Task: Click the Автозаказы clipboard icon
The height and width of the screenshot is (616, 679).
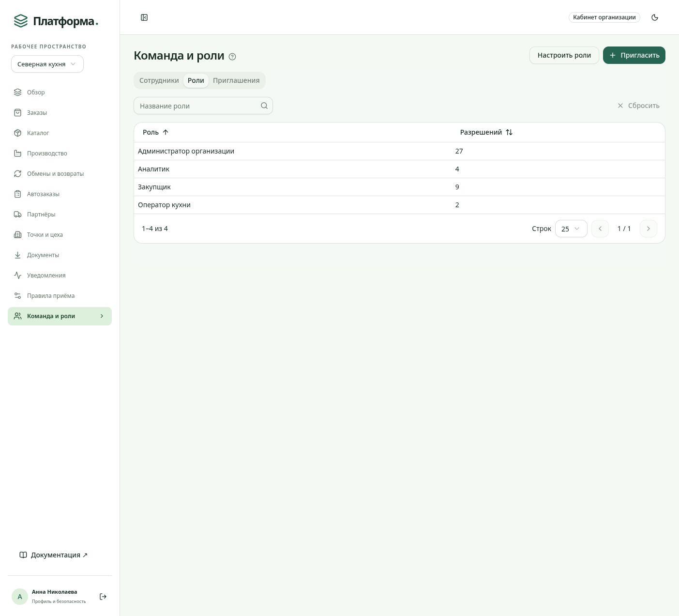Action: [18, 194]
